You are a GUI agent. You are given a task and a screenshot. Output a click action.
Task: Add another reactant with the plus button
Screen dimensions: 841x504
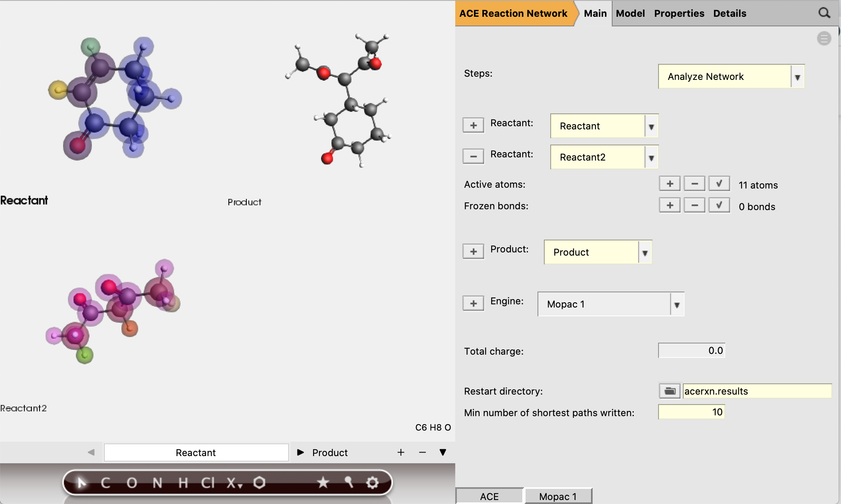[473, 125]
